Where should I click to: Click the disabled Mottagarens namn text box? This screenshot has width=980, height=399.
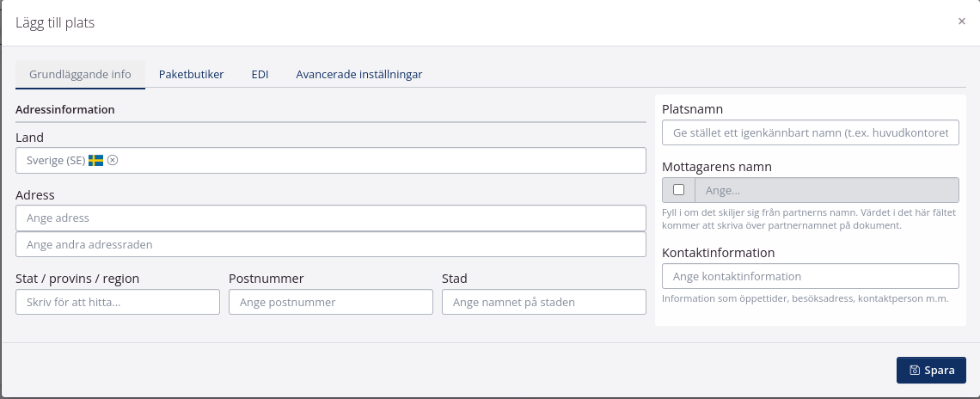[826, 190]
